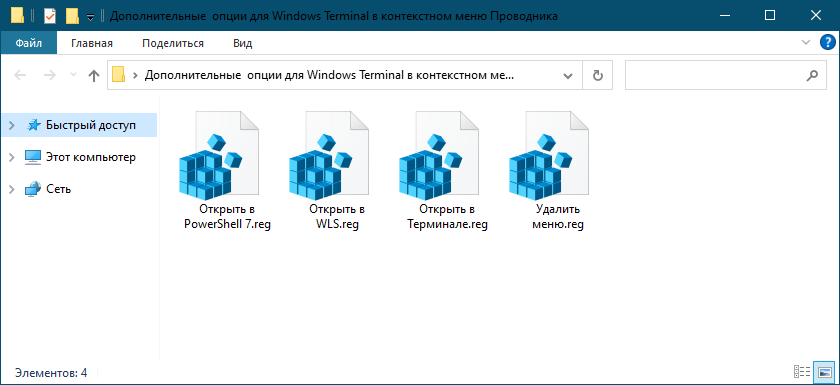Open the 'Открыть в PowerShell 7.reg' file icon
This screenshot has width=840, height=385.
218,155
